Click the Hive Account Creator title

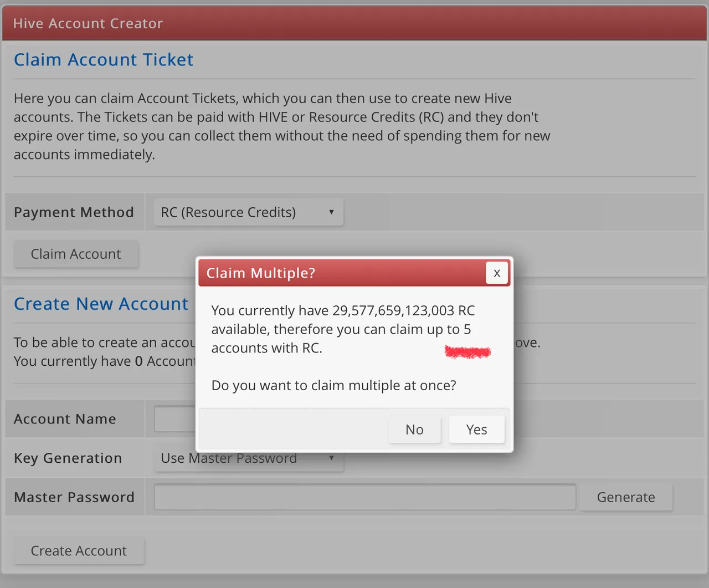pos(88,23)
